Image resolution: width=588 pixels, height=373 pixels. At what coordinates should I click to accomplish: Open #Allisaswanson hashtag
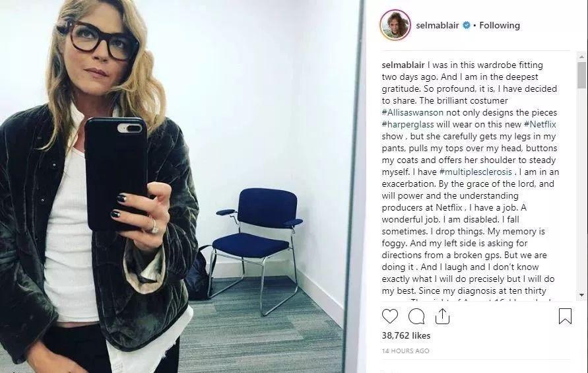412,113
